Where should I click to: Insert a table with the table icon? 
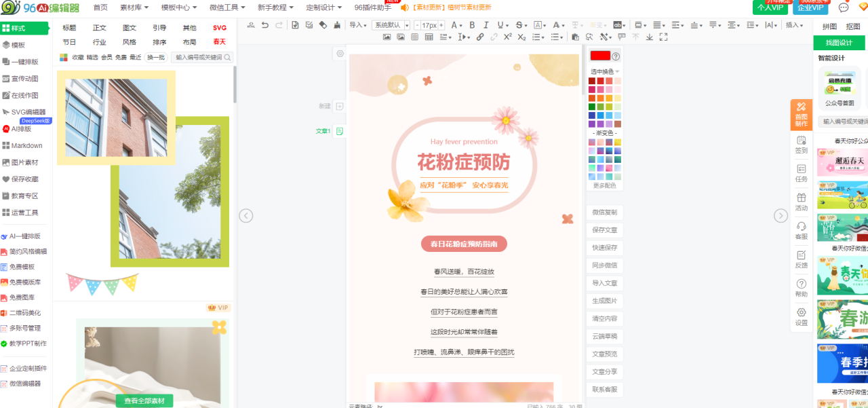pos(429,37)
